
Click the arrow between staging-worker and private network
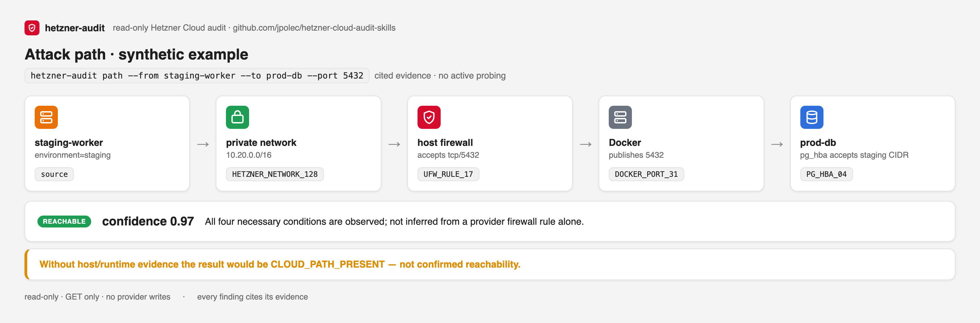pyautogui.click(x=203, y=144)
